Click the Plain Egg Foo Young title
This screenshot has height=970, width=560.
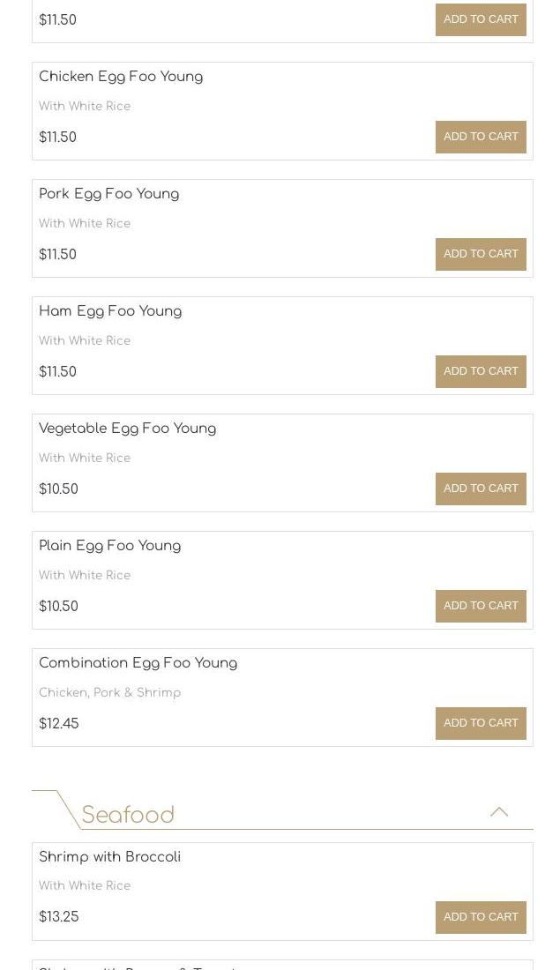(x=109, y=546)
